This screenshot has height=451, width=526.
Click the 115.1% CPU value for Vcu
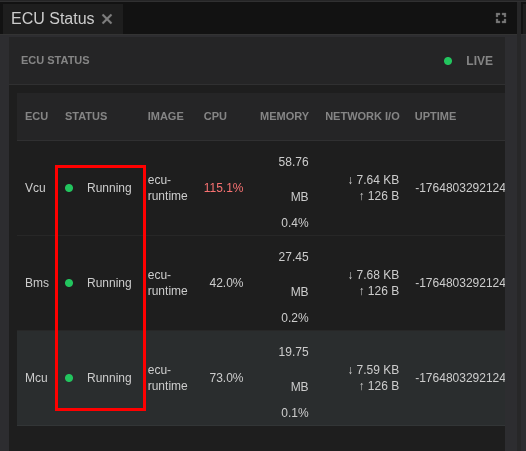(x=224, y=188)
